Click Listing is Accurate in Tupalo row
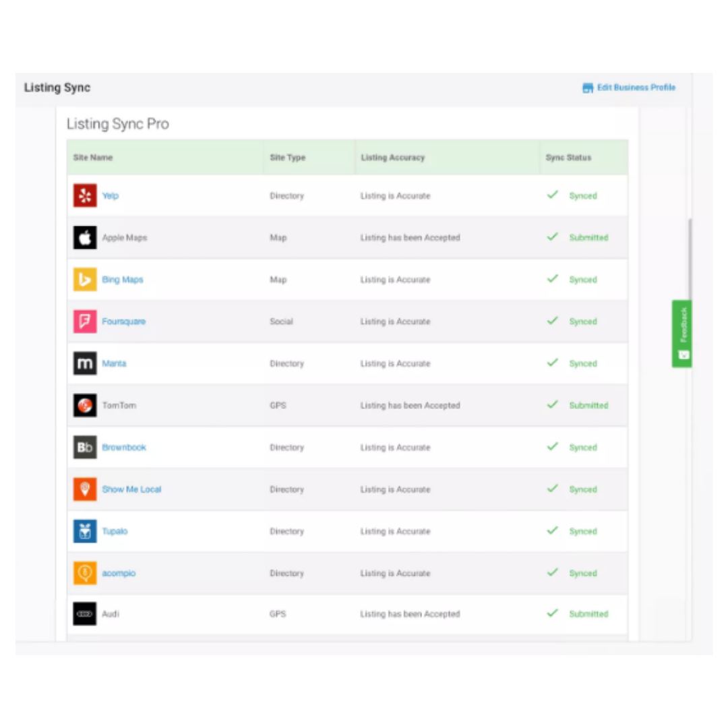Viewport: 728px width, 728px height. [395, 531]
